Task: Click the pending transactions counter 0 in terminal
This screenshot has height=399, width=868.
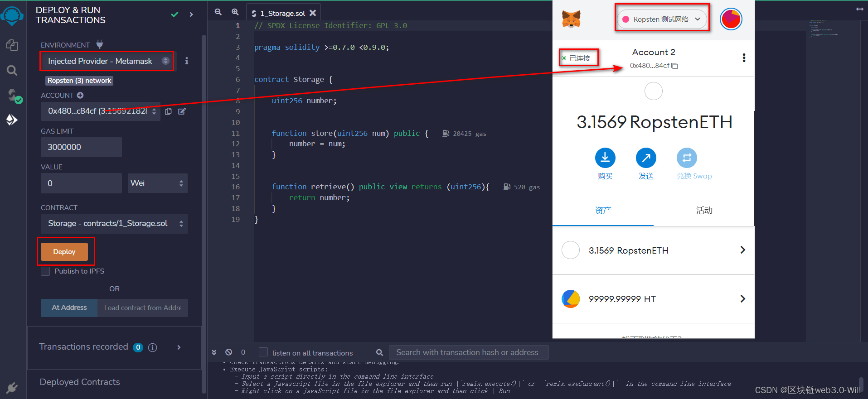Action: tap(243, 352)
